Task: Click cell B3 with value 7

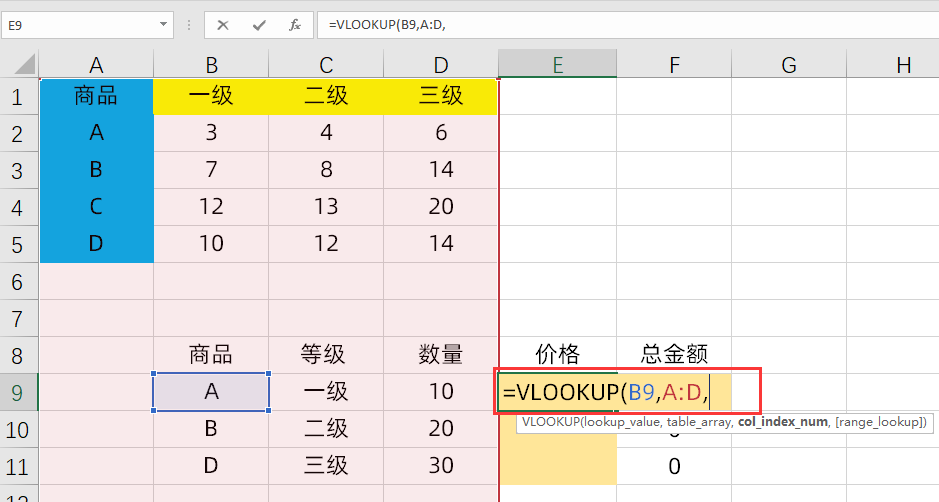Action: [x=211, y=170]
